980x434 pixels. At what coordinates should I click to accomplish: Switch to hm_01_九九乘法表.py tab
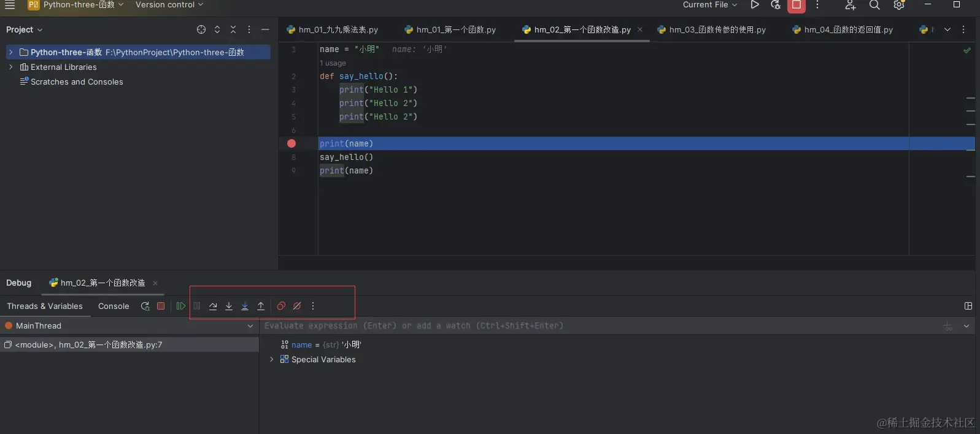click(332, 29)
